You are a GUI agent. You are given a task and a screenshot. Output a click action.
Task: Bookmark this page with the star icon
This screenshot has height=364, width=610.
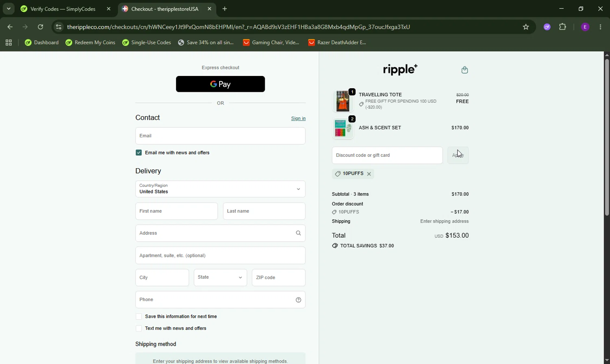[526, 27]
